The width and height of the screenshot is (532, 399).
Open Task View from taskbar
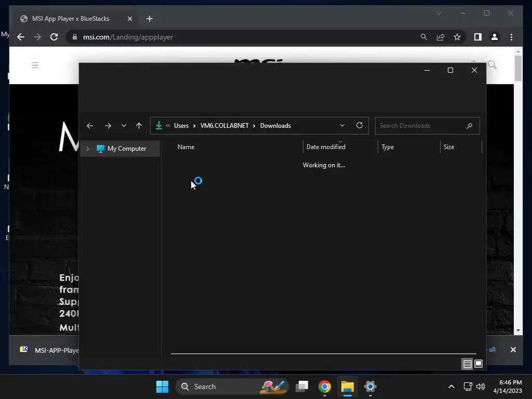pos(302,387)
